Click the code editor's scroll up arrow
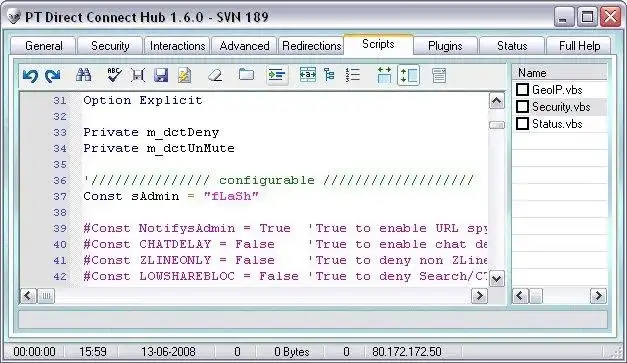The height and width of the screenshot is (363, 627). [496, 101]
